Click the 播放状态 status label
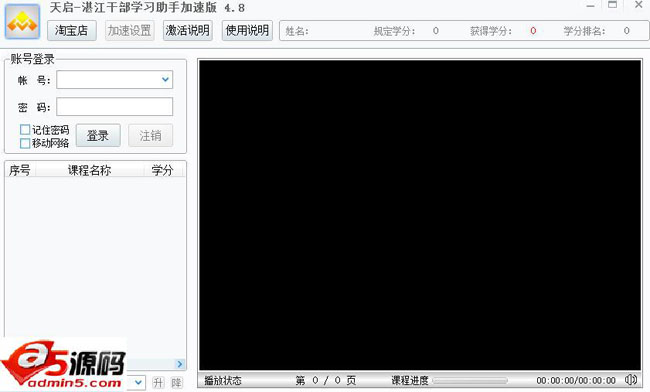Viewport: 650px width, 392px height. pyautogui.click(x=223, y=380)
